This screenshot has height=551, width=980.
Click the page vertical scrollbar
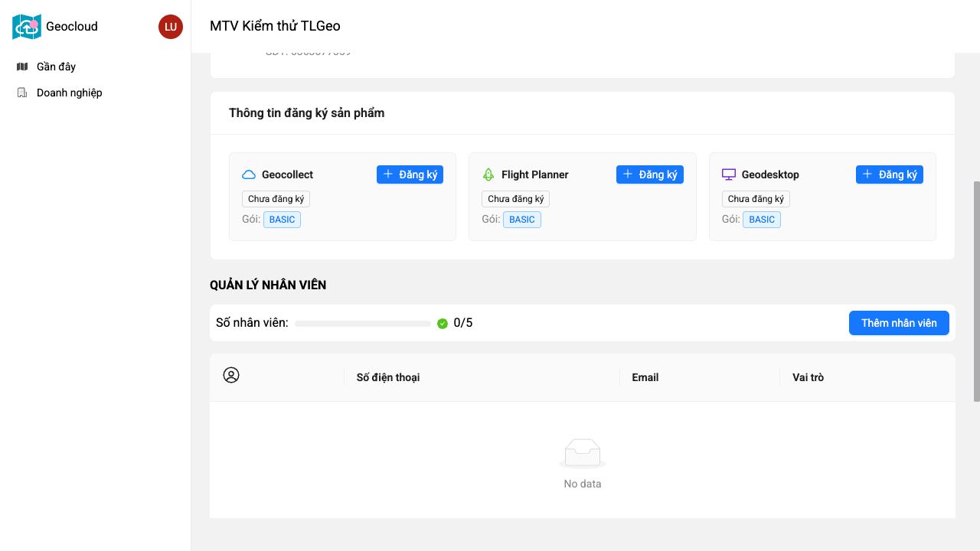(976, 291)
